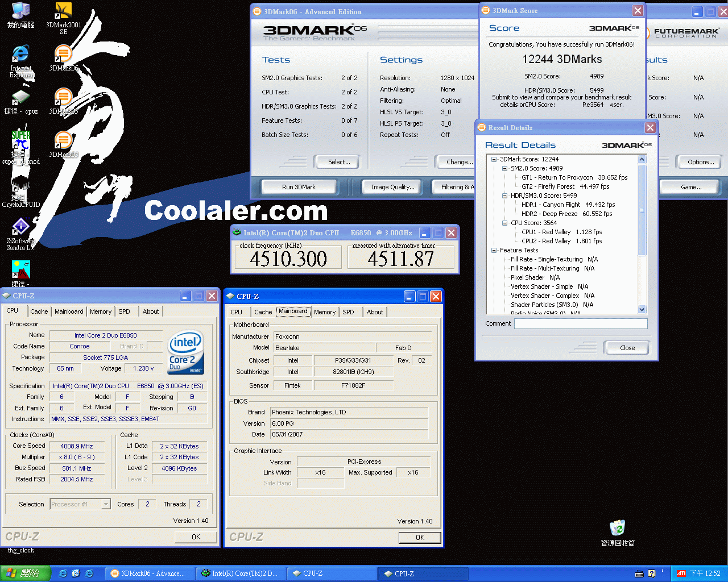This screenshot has height=582, width=728.
Task: Click the left CPU-Z window title icon
Action: click(6, 296)
